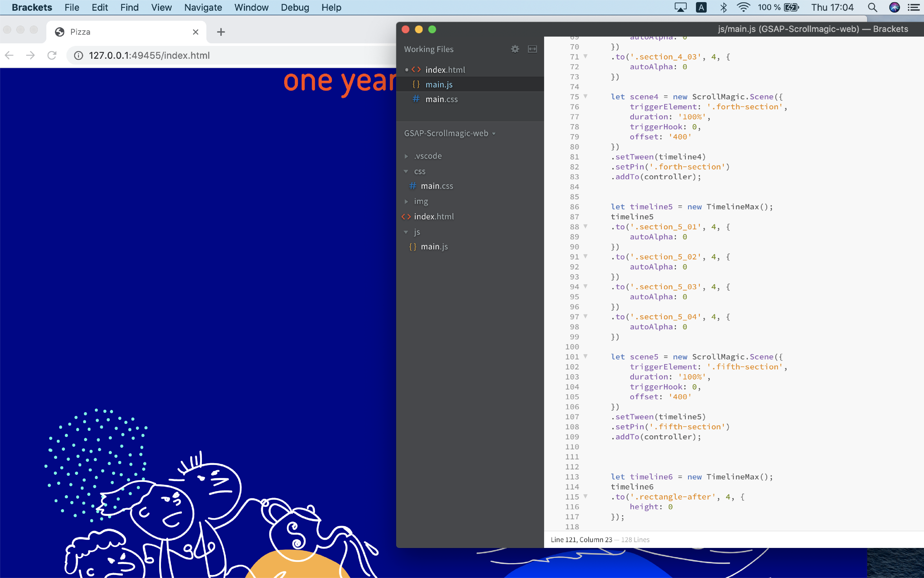Select main.css in Working Files
The width and height of the screenshot is (924, 578).
pos(441,99)
